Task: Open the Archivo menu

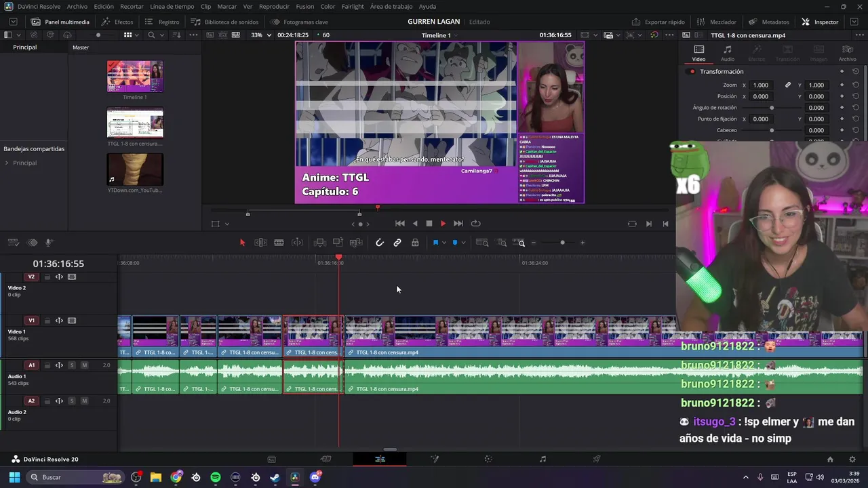Action: click(x=77, y=6)
